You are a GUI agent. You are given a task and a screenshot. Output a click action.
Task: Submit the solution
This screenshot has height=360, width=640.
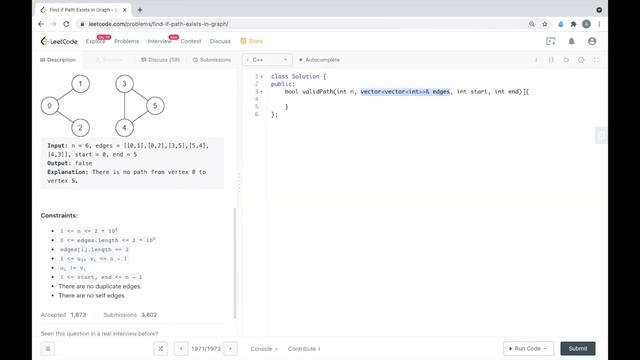pos(578,349)
